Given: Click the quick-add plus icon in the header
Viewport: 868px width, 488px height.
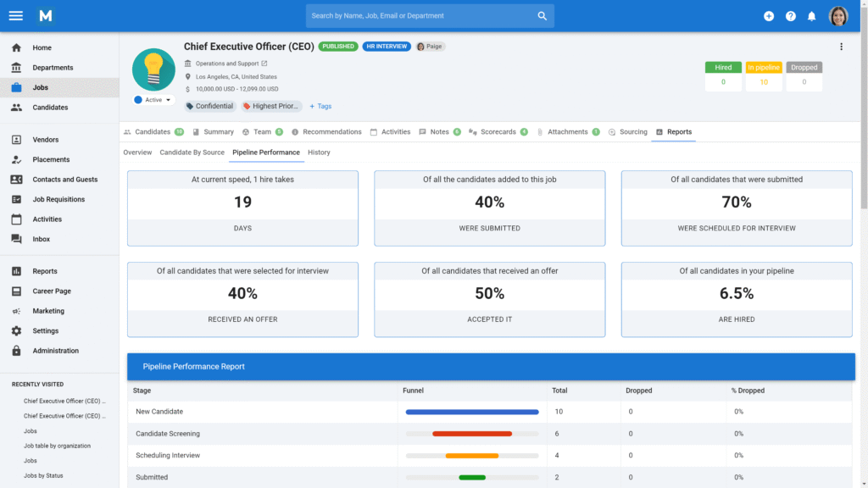Looking at the screenshot, I should tap(768, 15).
